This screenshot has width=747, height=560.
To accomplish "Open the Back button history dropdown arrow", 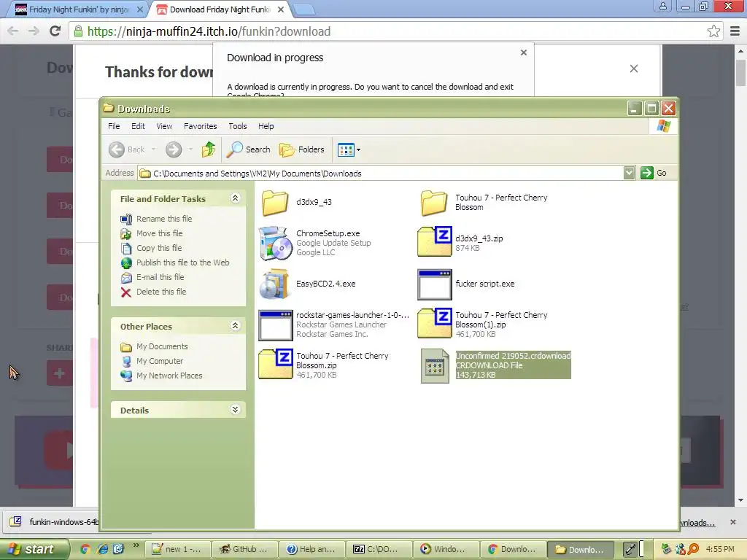I will (x=153, y=149).
